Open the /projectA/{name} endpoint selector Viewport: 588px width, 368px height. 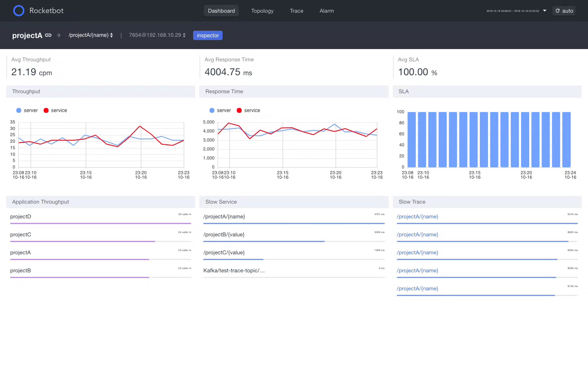pyautogui.click(x=91, y=35)
